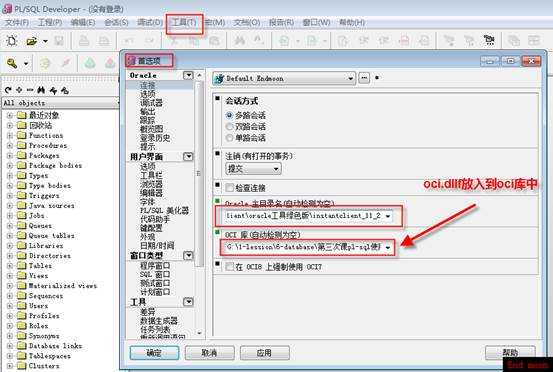The width and height of the screenshot is (553, 372).
Task: Open the Default preference set dropdown
Action: click(x=350, y=79)
